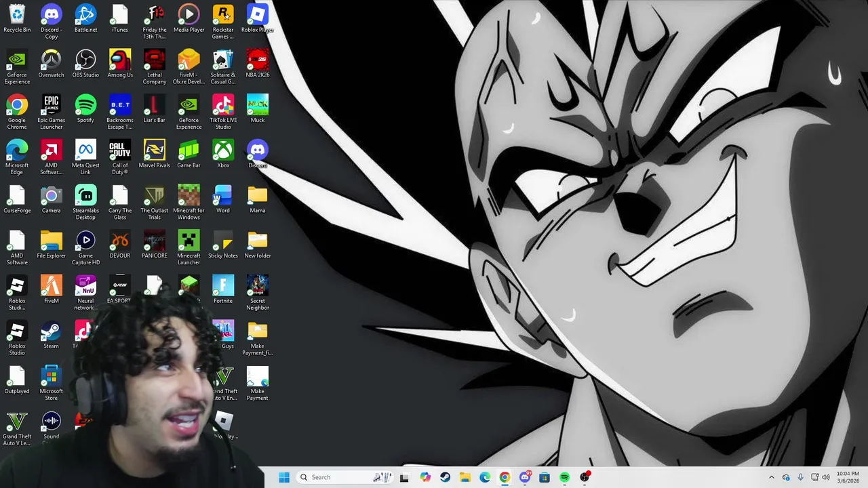The height and width of the screenshot is (488, 868).
Task: Open DEVOUR game desktop icon
Action: (120, 245)
